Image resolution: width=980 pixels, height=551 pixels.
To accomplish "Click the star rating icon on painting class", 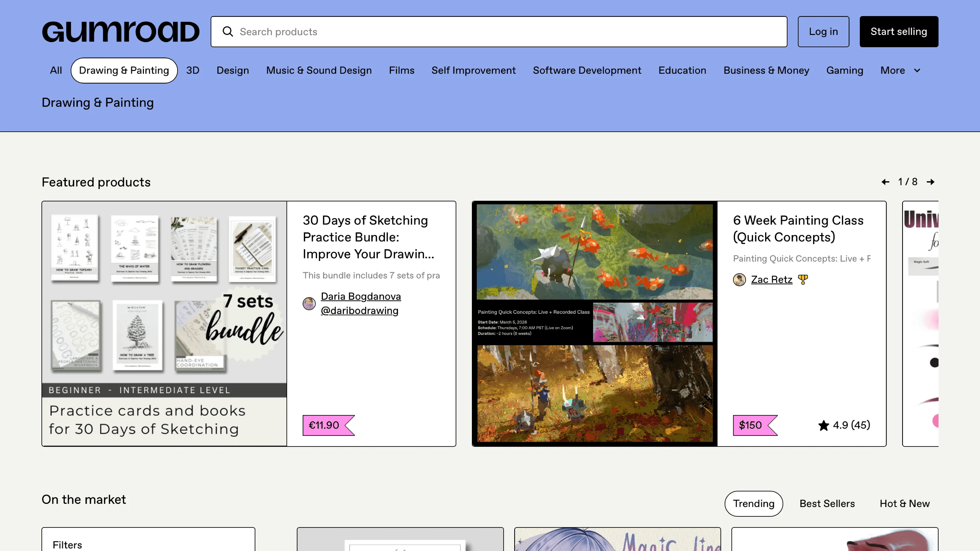I will coord(823,425).
